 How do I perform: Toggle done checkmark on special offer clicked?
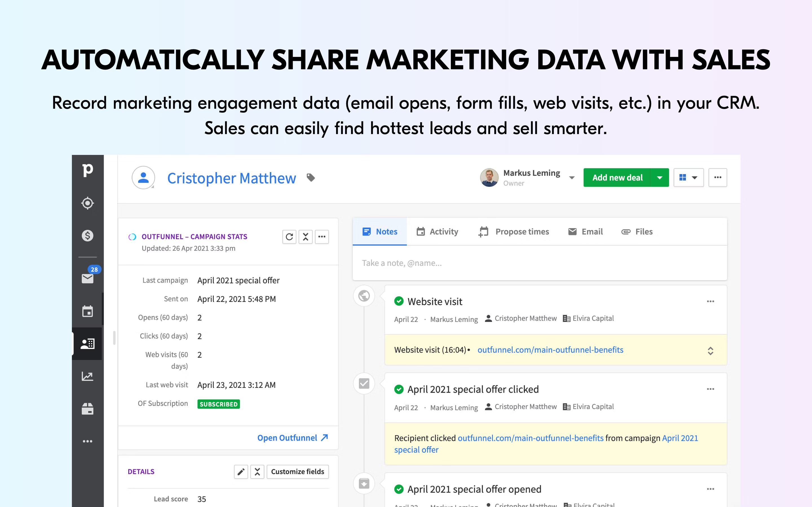point(399,389)
